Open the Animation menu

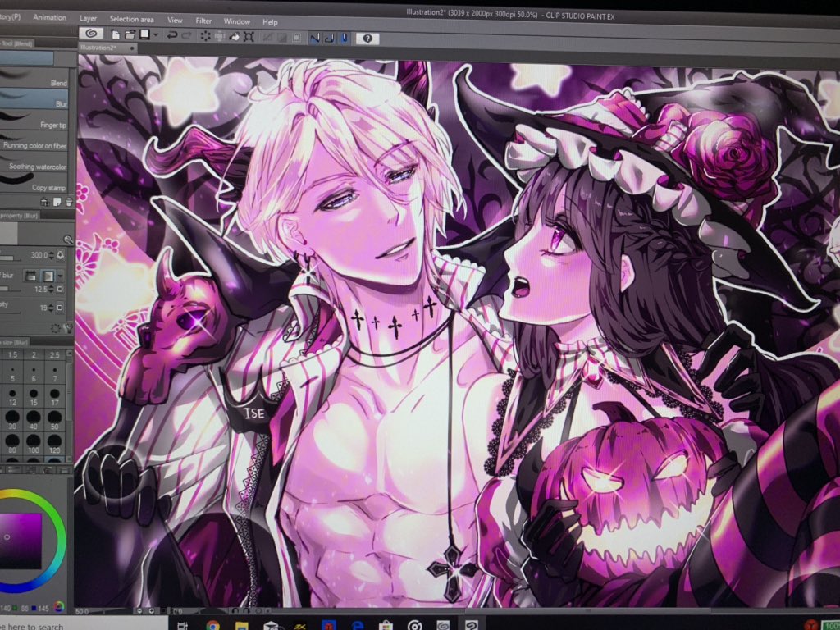coord(49,17)
